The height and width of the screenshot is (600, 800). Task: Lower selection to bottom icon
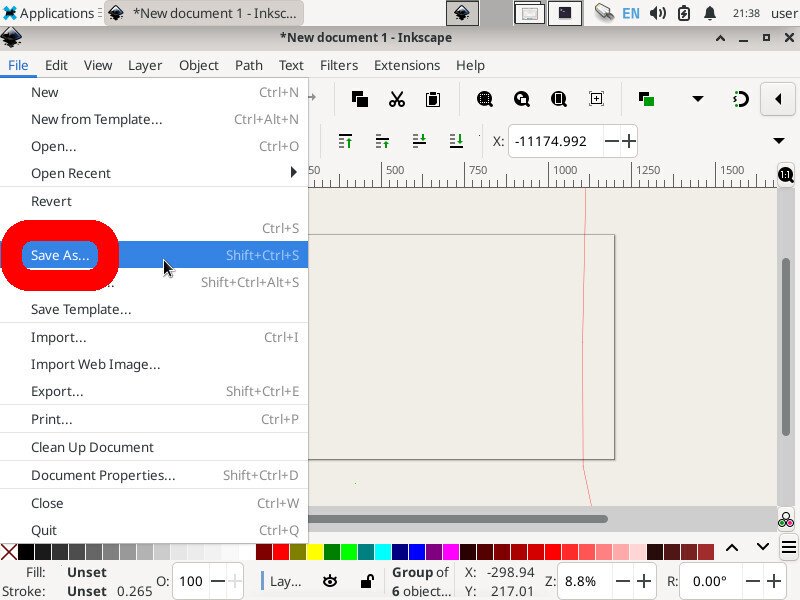coord(456,141)
